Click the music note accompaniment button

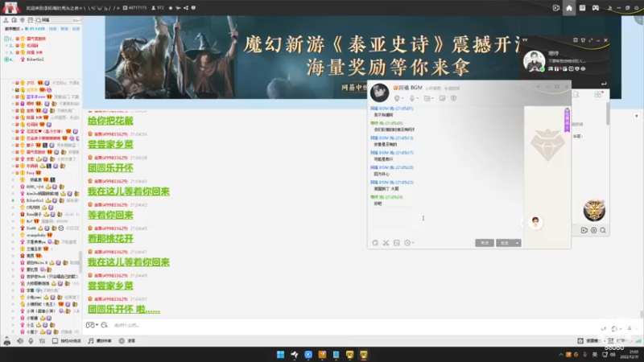tap(100, 341)
